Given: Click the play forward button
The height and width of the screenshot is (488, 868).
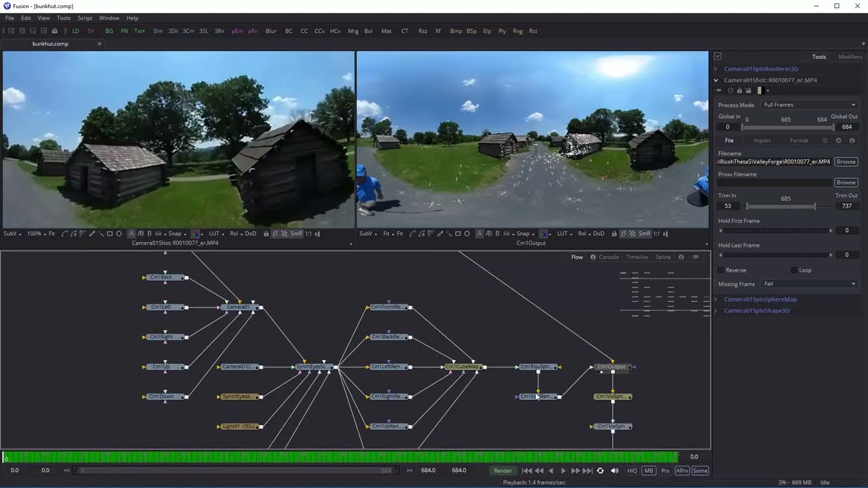Looking at the screenshot, I should (x=563, y=470).
